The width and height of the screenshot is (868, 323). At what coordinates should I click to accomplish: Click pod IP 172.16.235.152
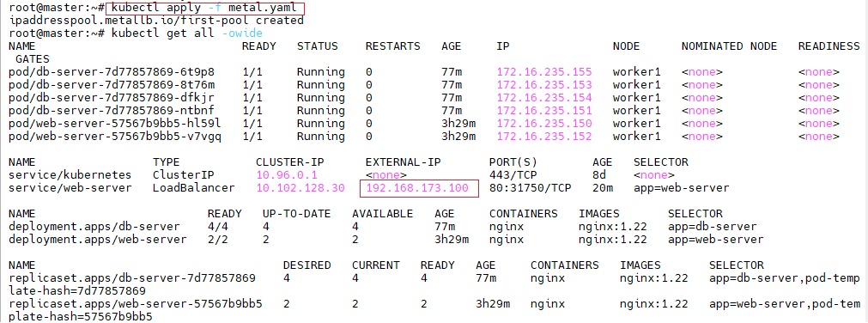click(544, 136)
